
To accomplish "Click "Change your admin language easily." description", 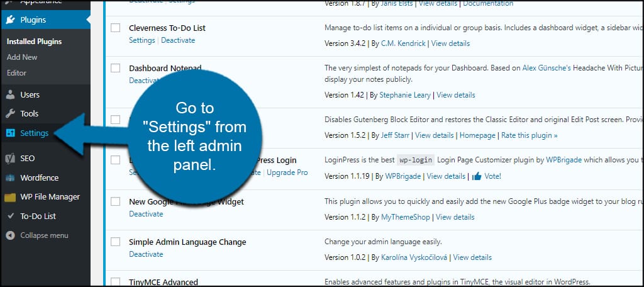I will [x=383, y=241].
